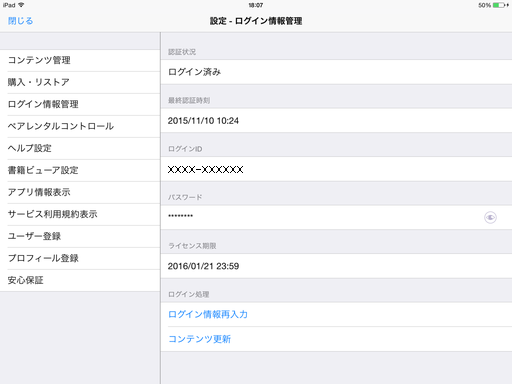Tap ログイン情報再入力 link

click(x=208, y=314)
